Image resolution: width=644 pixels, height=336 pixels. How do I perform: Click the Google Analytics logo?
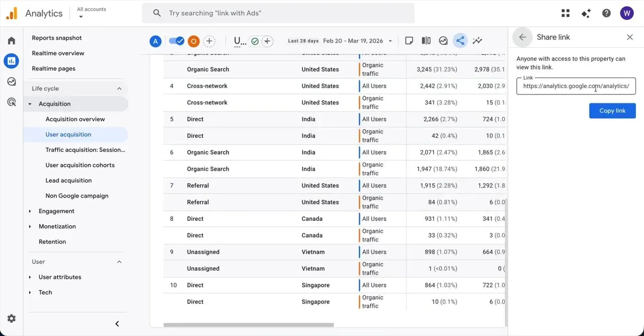[12, 13]
